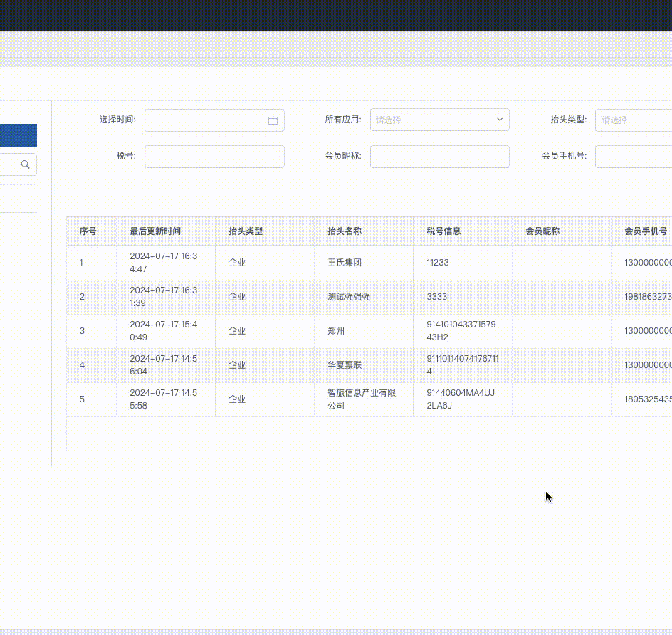Open calendar icon in 选择时间 field
This screenshot has width=672, height=635.
point(273,120)
